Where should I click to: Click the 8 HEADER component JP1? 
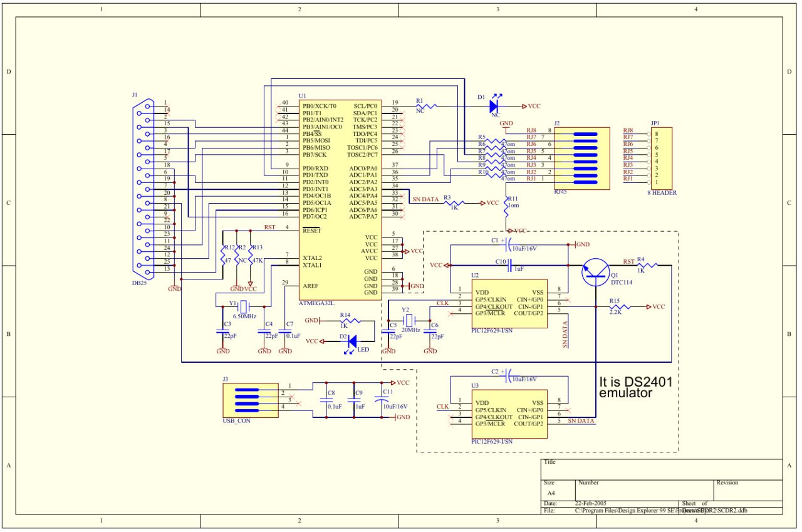tap(661, 157)
